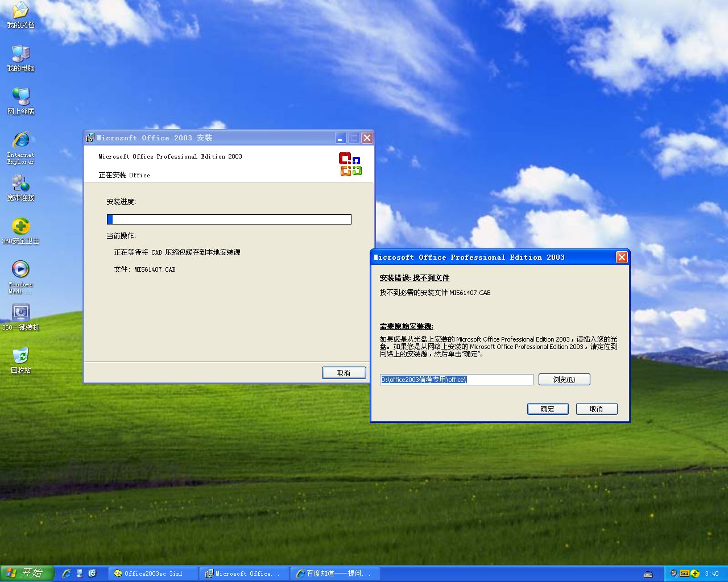Screen dimensions: 728x582
Task: Select the 360安全卫士 desktop icon
Action: click(20, 231)
